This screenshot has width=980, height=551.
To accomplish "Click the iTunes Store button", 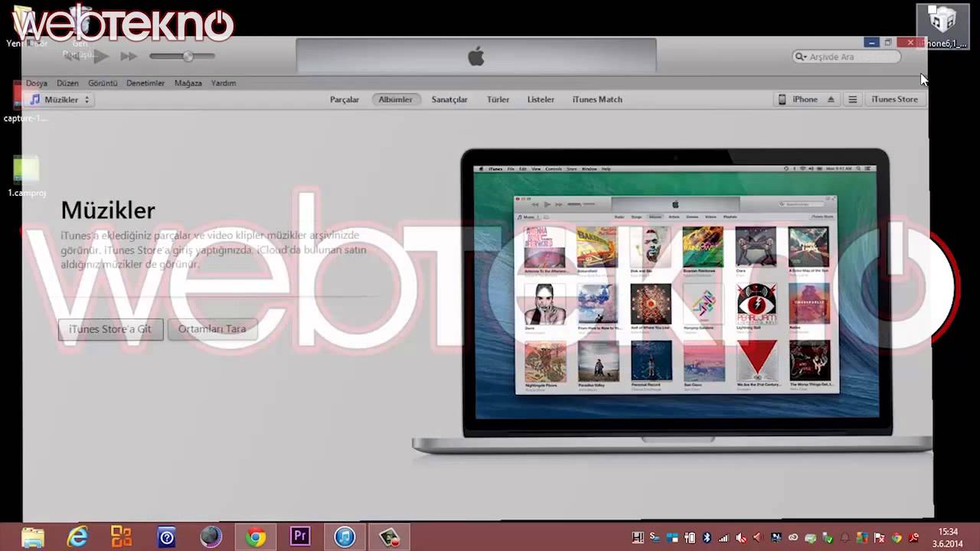I will 894,99.
